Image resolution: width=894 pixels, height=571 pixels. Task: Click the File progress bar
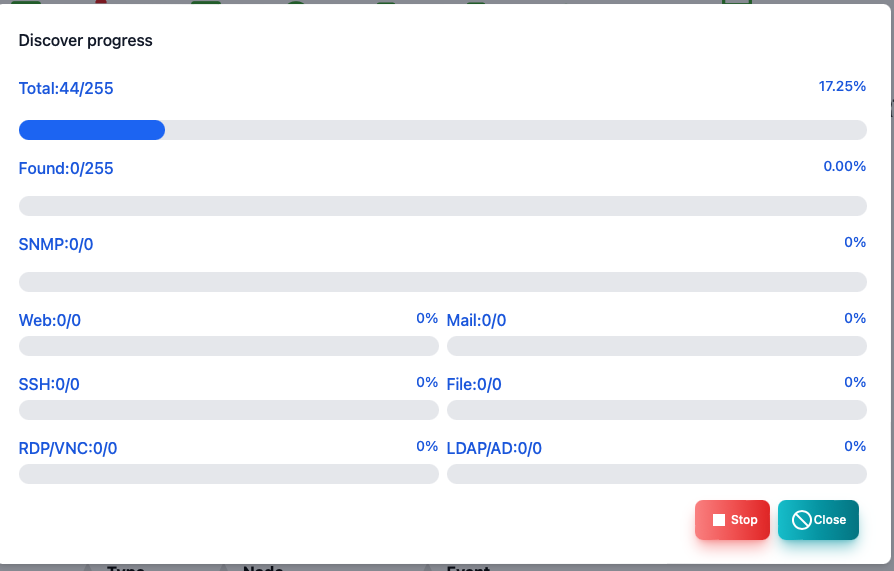[657, 410]
